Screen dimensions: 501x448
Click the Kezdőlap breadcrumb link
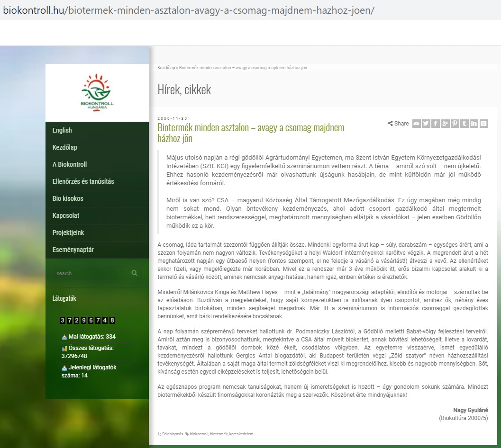[166, 68]
